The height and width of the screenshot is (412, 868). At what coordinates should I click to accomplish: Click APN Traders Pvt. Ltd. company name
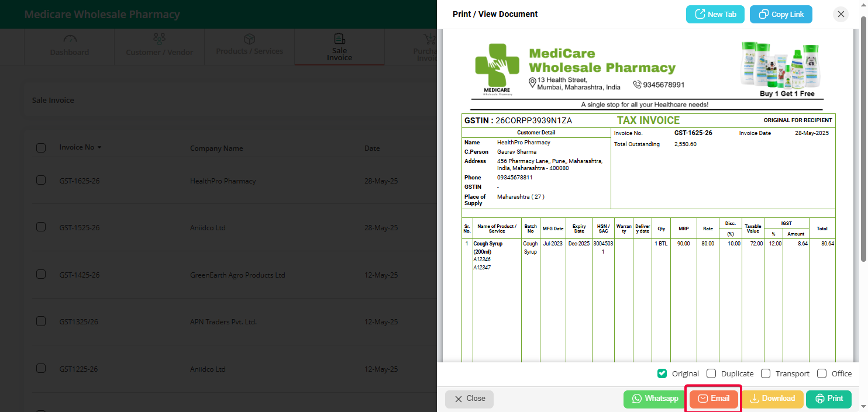223,322
